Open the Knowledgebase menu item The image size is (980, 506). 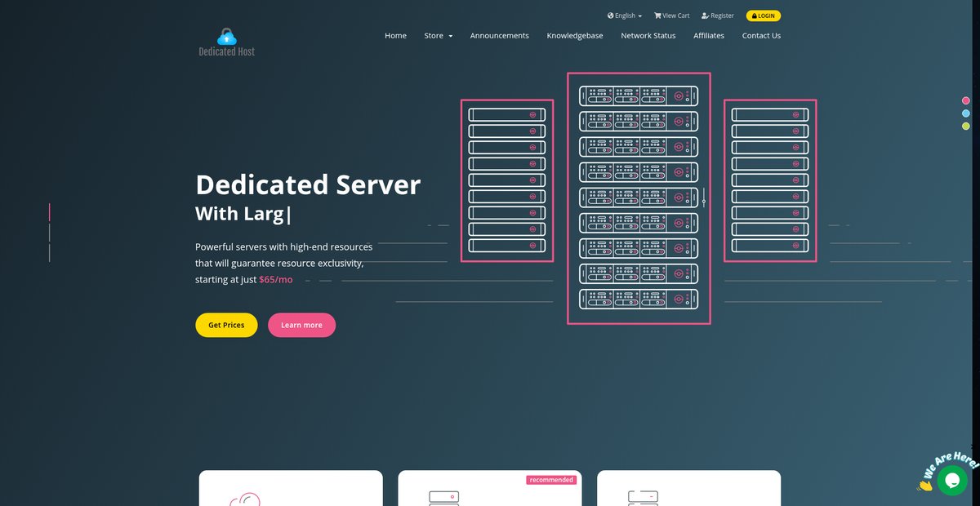(575, 35)
